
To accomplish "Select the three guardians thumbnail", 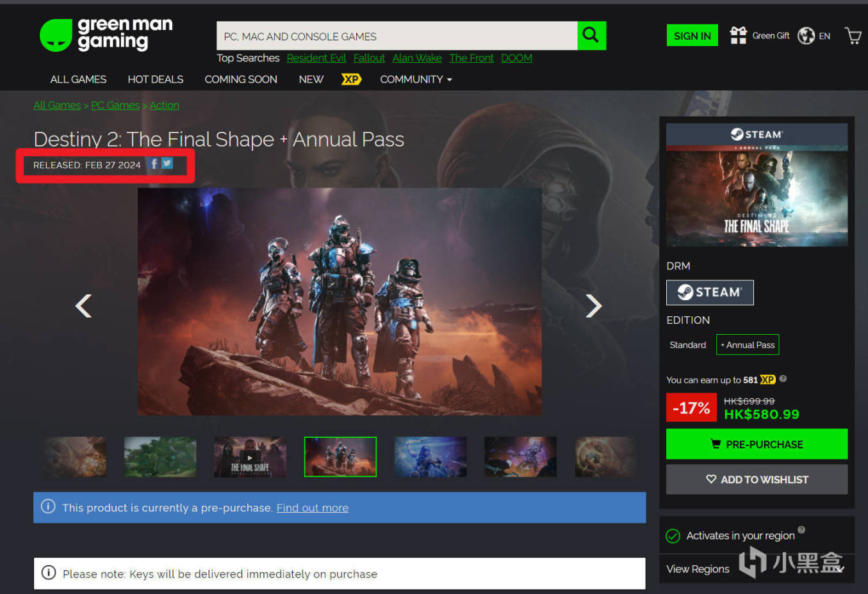I will (340, 456).
